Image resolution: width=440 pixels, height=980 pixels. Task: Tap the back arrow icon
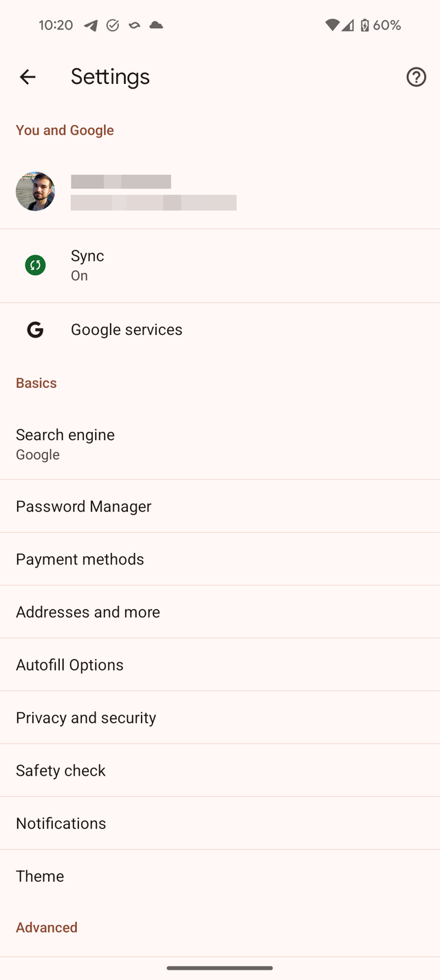(27, 77)
